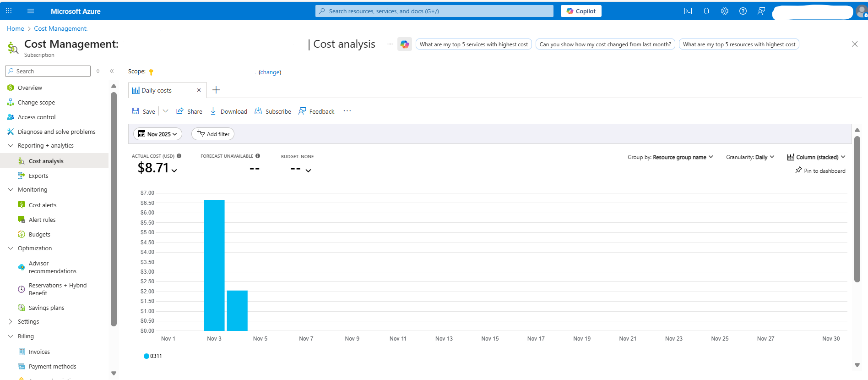Image resolution: width=868 pixels, height=380 pixels.
Task: Add a new view tab with plus
Action: tap(216, 90)
